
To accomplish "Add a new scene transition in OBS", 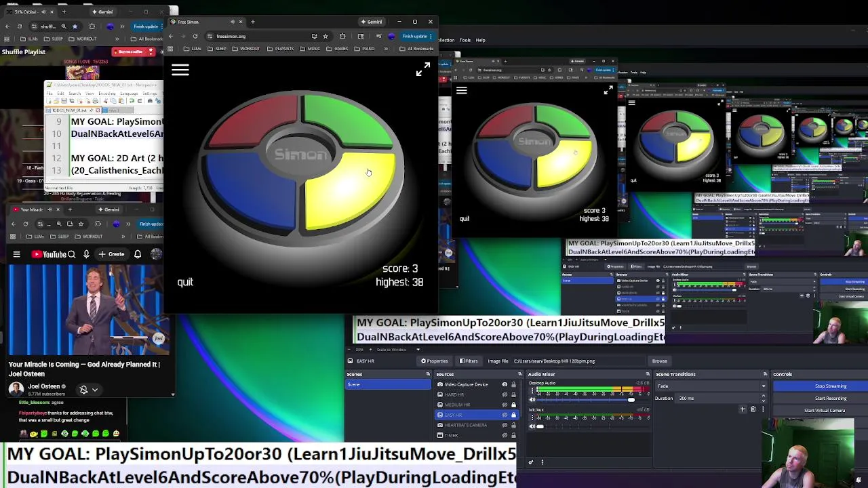I will pyautogui.click(x=743, y=409).
